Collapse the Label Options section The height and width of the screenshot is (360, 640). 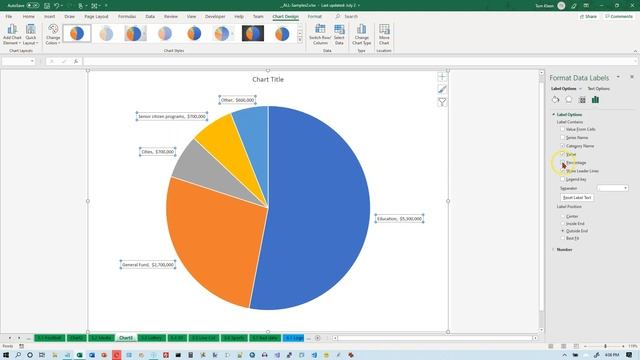pos(554,115)
